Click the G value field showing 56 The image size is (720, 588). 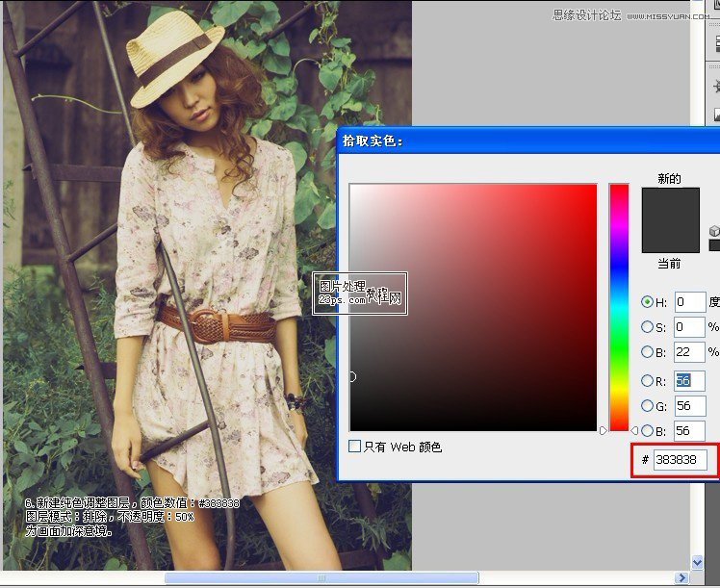tap(690, 406)
